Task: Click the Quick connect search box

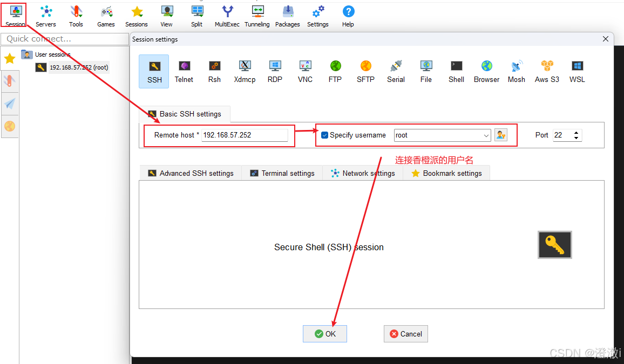Action: tap(64, 39)
